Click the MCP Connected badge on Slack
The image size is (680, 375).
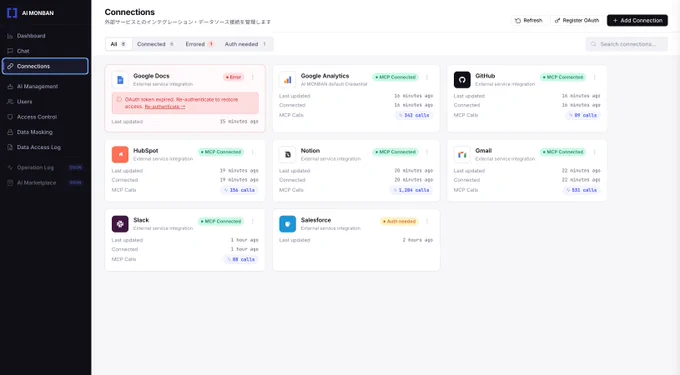[x=221, y=222]
